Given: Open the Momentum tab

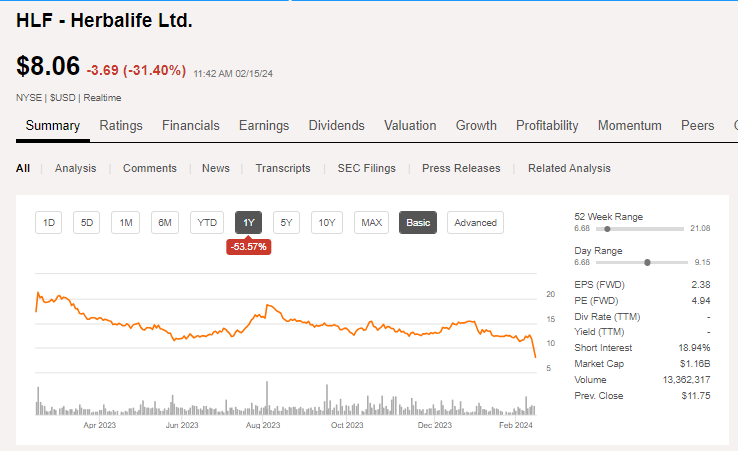Looking at the screenshot, I should pos(630,126).
